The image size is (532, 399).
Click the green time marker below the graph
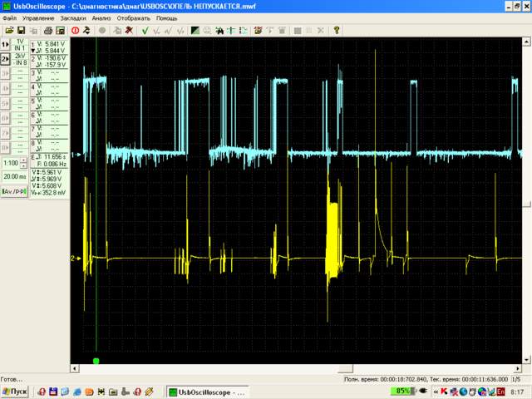pyautogui.click(x=96, y=361)
